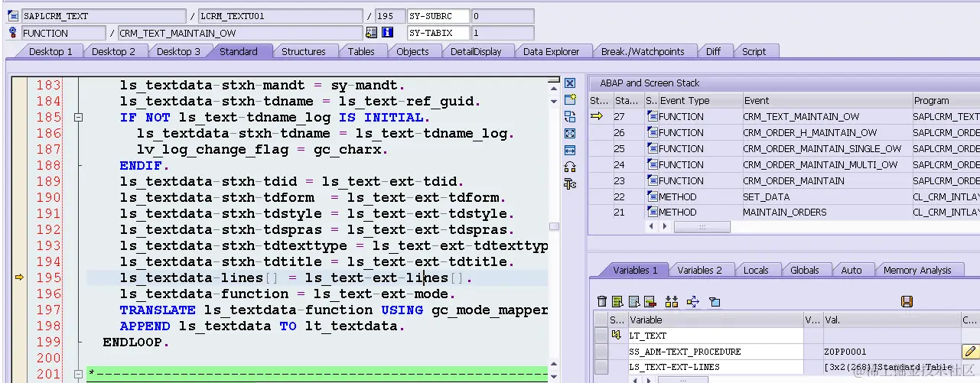980x383 pixels.
Task: Click the program icon left of SAPLCRM_TEXT
Action: 12,16
